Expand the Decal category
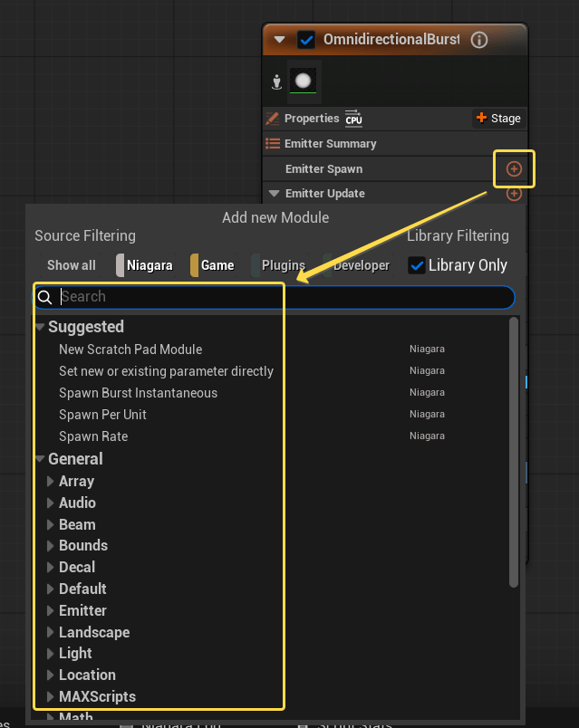 [x=50, y=567]
